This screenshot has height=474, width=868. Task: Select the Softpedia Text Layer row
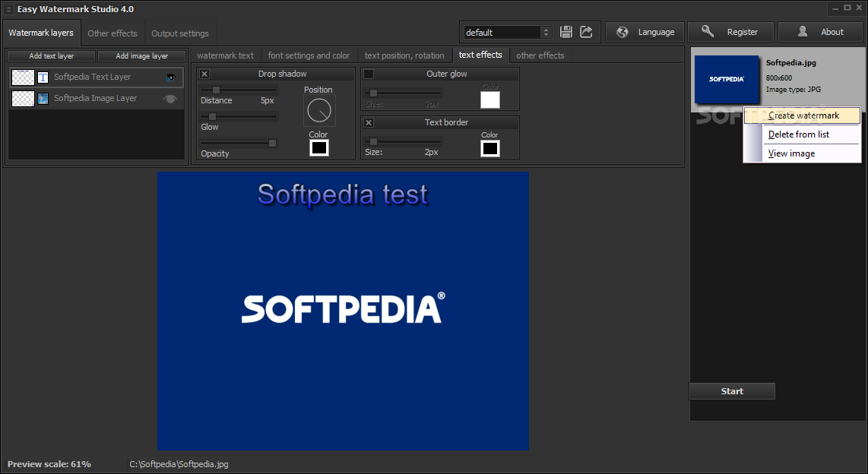96,77
